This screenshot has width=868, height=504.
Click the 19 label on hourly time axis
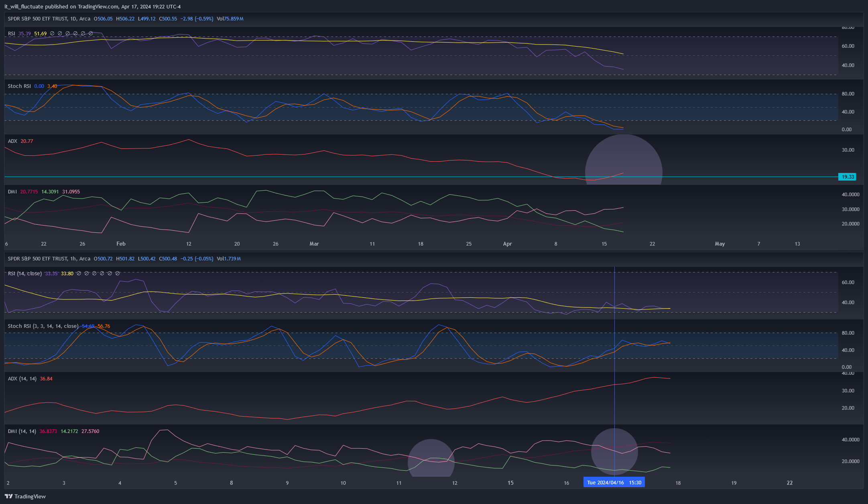[734, 483]
